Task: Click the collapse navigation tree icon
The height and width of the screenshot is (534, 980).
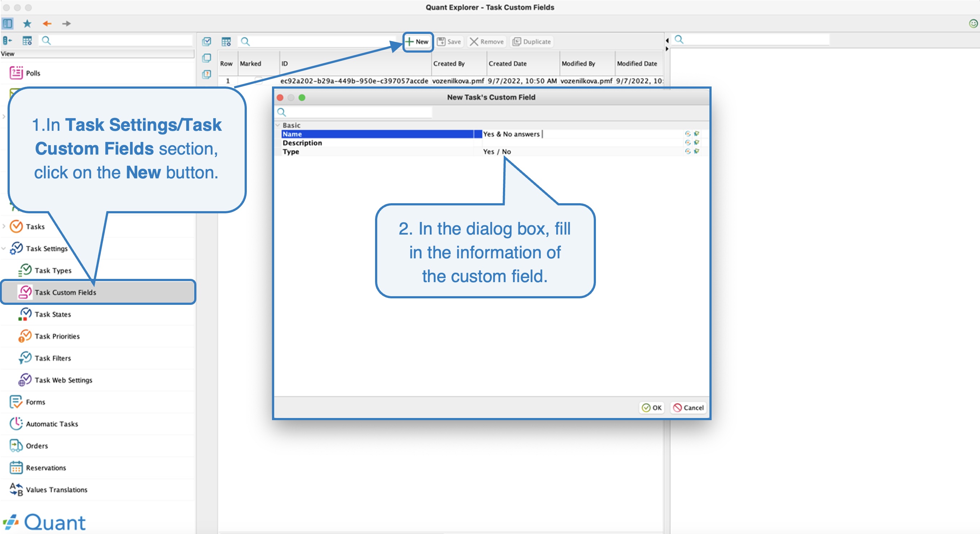Action: tap(7, 40)
